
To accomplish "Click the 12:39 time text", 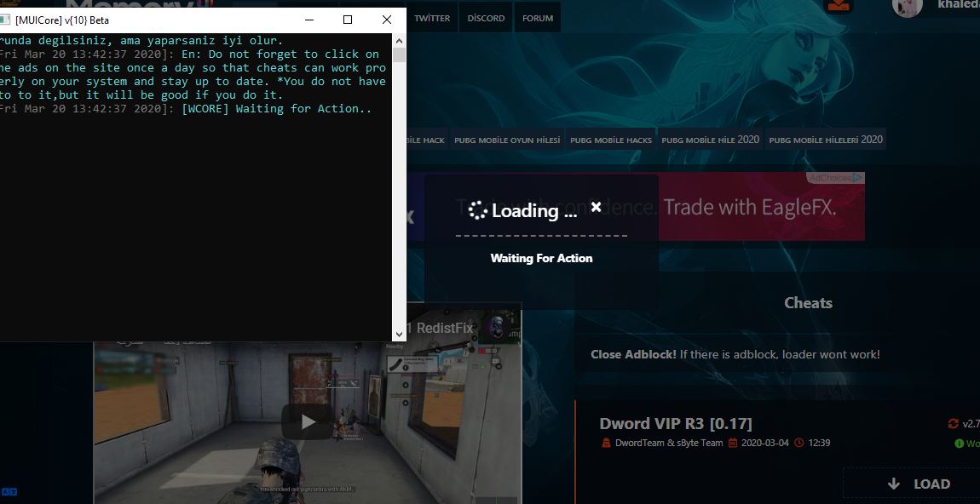I will pyautogui.click(x=820, y=443).
